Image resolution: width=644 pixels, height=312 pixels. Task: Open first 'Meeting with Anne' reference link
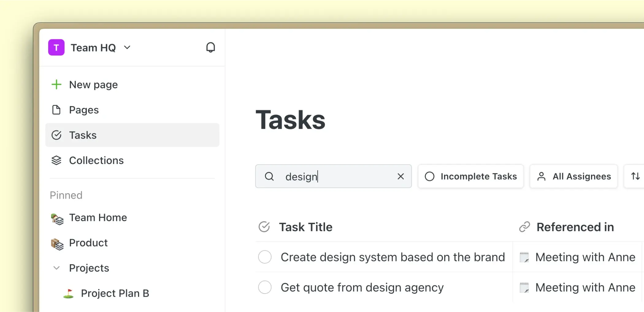[x=585, y=257]
